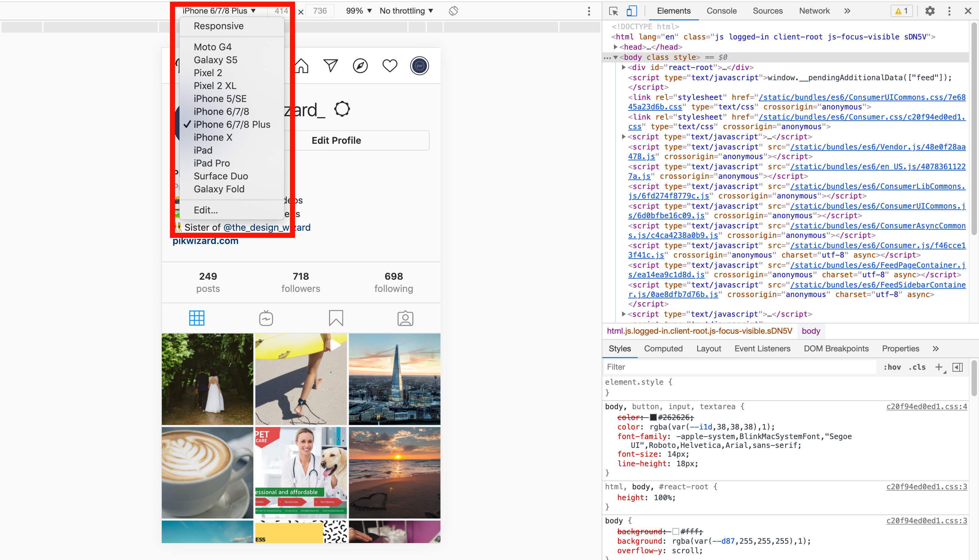Viewport: 979px width, 560px height.
Task: Select the saved bookmark tab icon
Action: point(336,318)
